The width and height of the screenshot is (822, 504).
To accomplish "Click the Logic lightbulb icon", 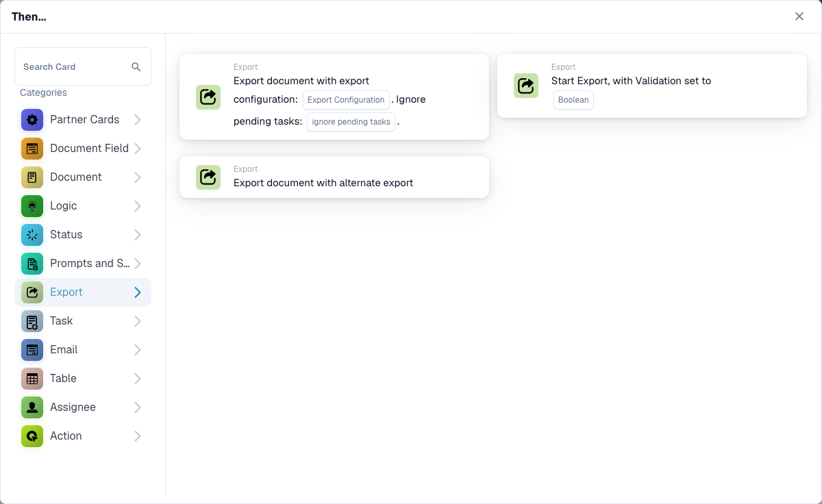I will [x=32, y=206].
